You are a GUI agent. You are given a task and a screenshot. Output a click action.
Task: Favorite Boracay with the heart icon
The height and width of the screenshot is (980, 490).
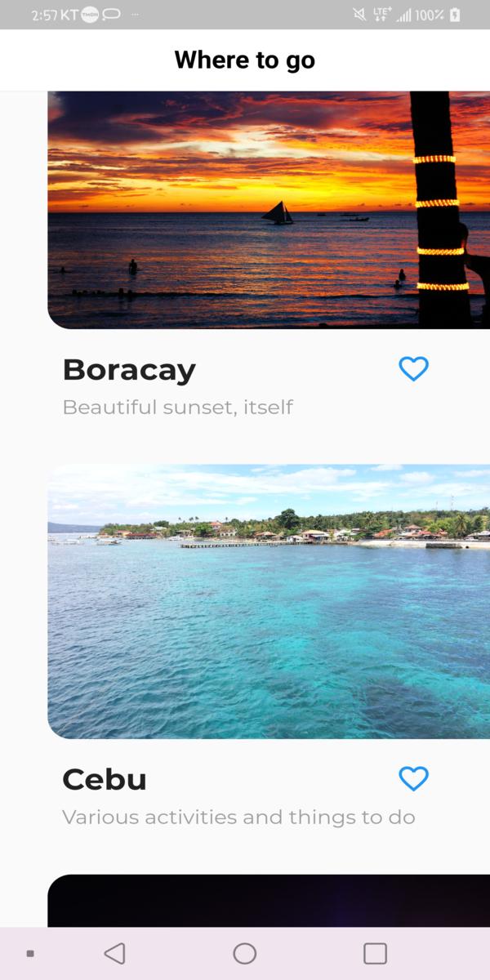pyautogui.click(x=413, y=370)
